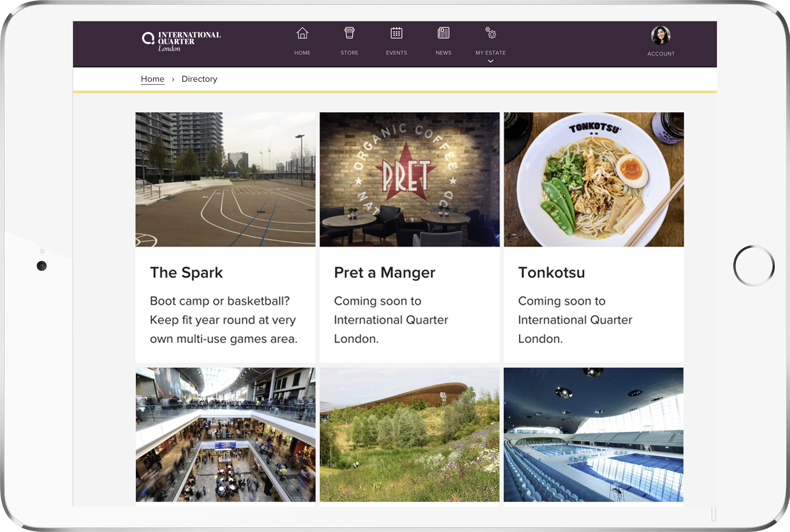Open the Events calendar icon
The width and height of the screenshot is (790, 532).
click(x=396, y=33)
